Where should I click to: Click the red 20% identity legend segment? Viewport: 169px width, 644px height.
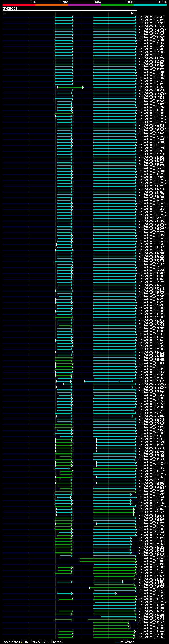tap(19, 5)
